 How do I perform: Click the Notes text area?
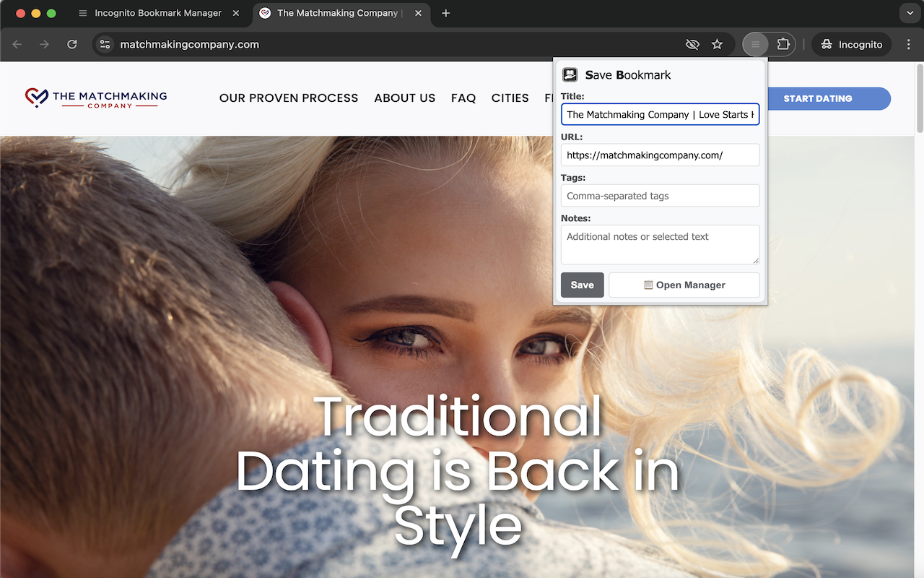(660, 244)
